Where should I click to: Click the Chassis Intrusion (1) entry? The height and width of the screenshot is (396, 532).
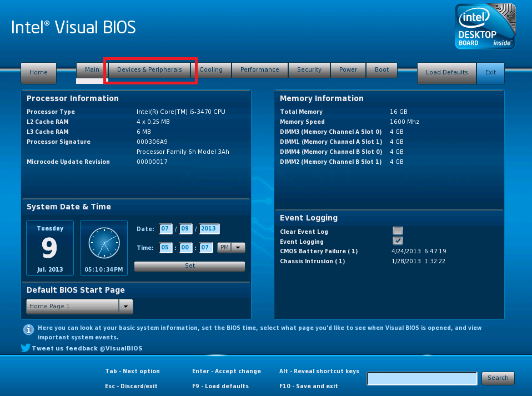(313, 261)
